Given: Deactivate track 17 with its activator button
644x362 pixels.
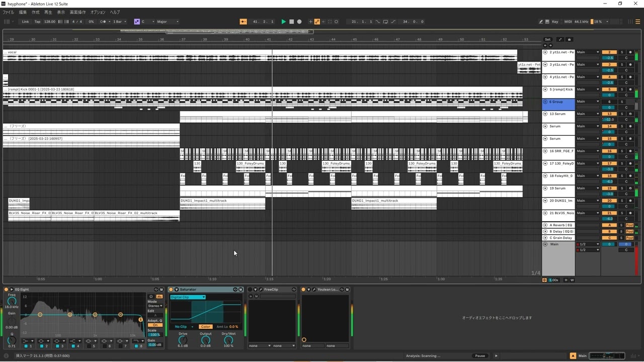Looking at the screenshot, I should (x=609, y=163).
